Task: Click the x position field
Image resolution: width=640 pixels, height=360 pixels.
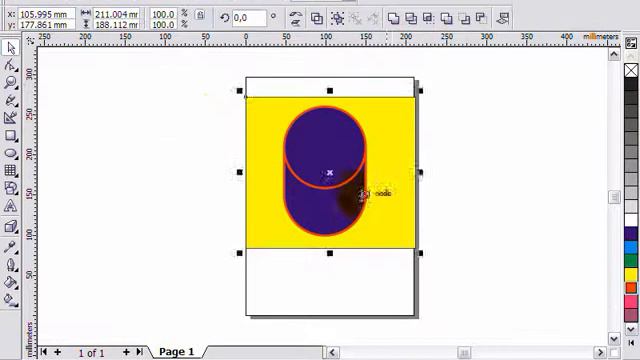Action: [47, 14]
